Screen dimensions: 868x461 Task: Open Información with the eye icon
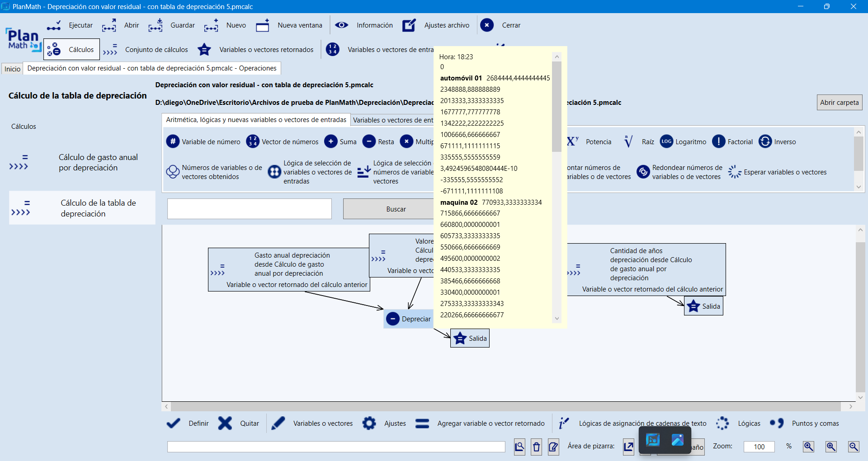point(341,25)
